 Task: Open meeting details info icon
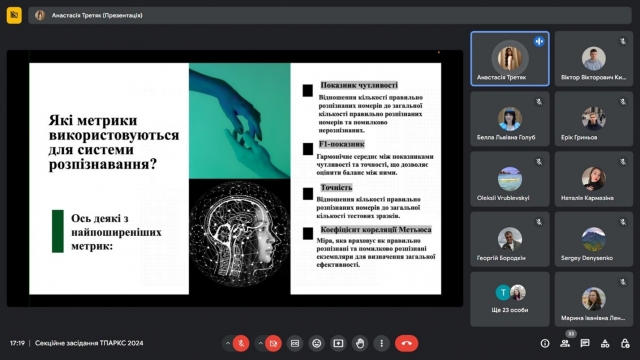pyautogui.click(x=545, y=343)
